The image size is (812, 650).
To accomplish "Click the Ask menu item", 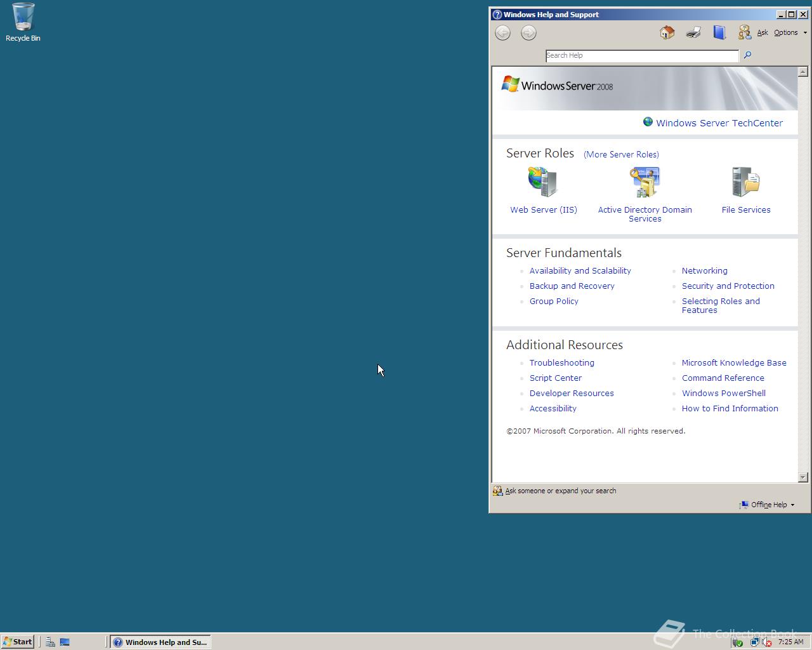I will (x=763, y=32).
